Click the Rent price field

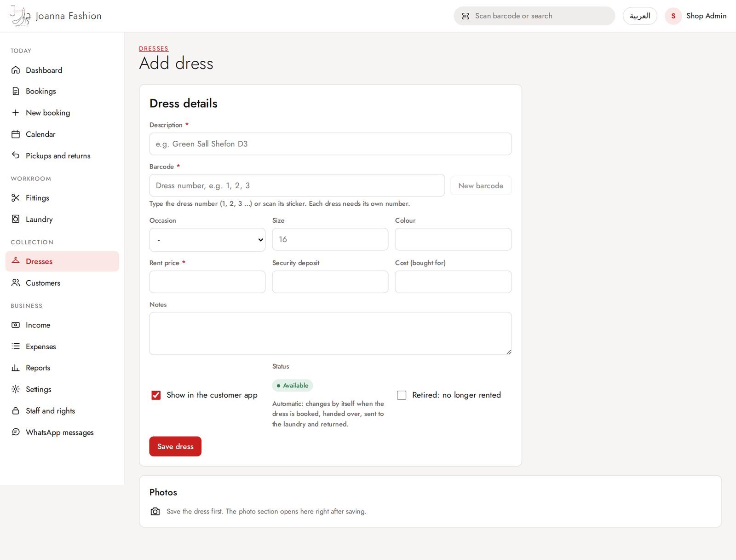click(x=207, y=282)
